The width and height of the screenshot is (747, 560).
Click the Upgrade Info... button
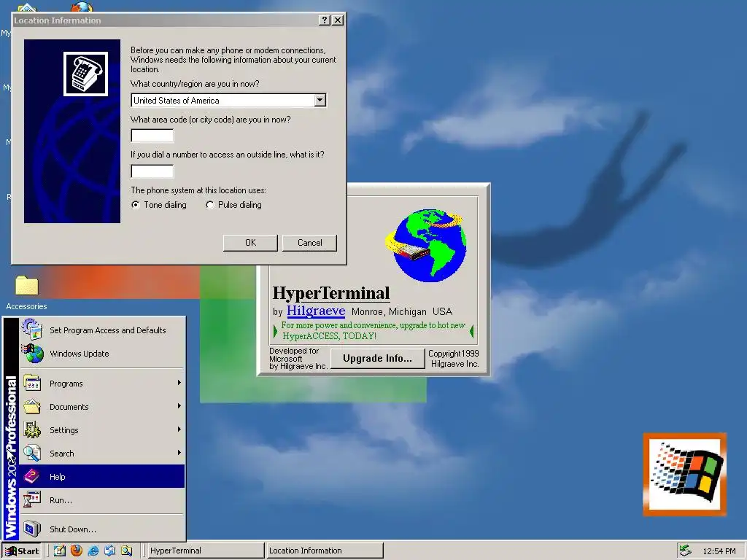(x=377, y=359)
